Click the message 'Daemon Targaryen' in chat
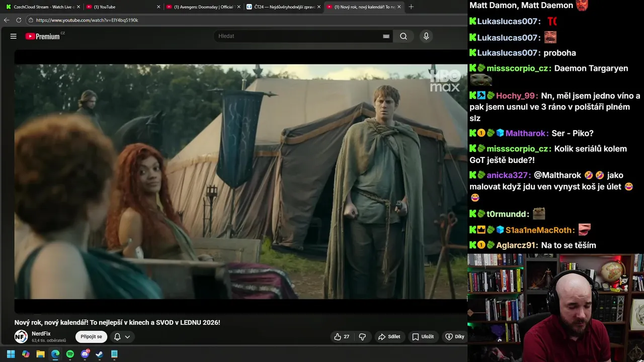This screenshot has height=362, width=644. 591,68
